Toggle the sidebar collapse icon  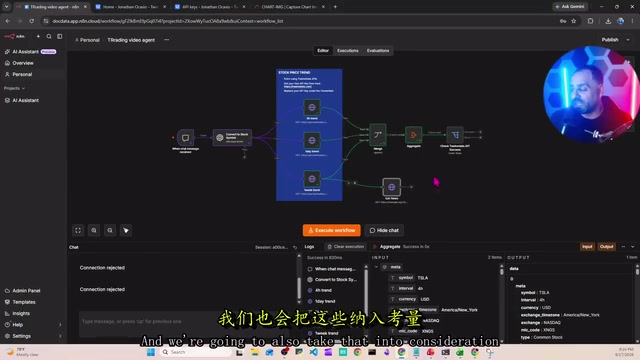tap(60, 36)
